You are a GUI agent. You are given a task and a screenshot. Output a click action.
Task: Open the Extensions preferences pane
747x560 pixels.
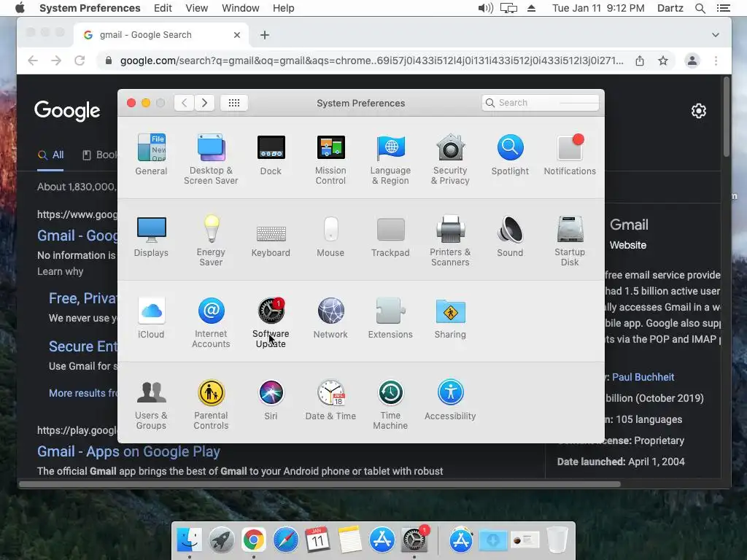point(391,318)
